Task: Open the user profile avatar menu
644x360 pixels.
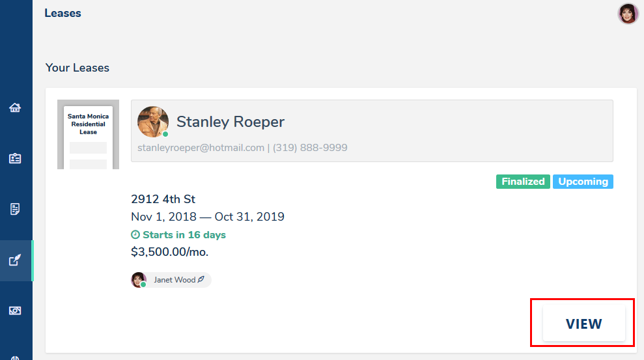Action: click(x=628, y=14)
